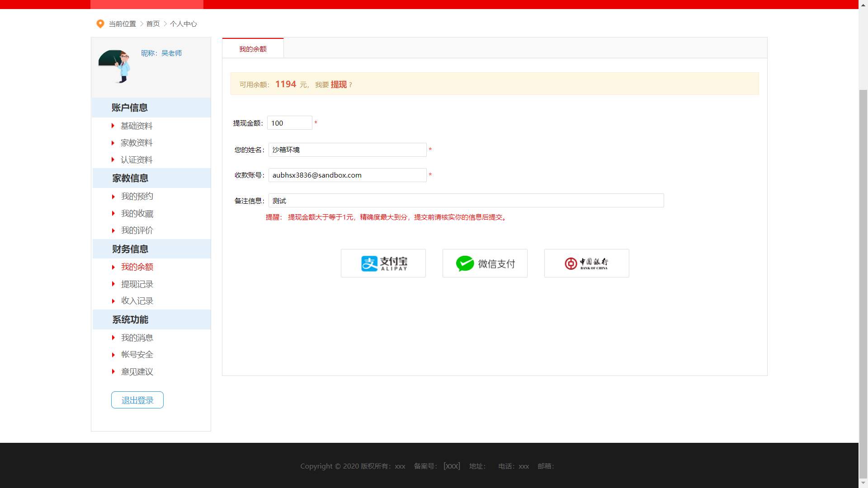Screen dimensions: 868x488
Task: Click the 收款账号 account input
Action: (347, 175)
